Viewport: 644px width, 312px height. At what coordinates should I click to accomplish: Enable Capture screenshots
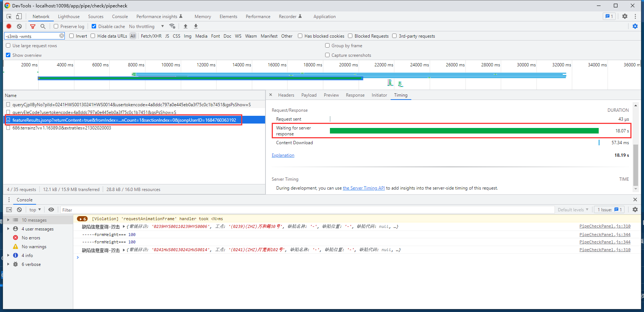[x=327, y=55]
